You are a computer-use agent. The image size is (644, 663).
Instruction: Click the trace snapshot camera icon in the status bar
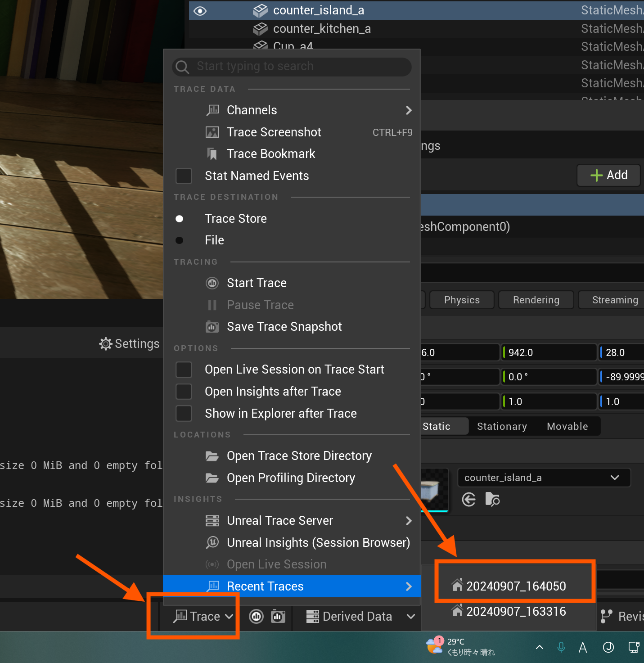point(278,616)
